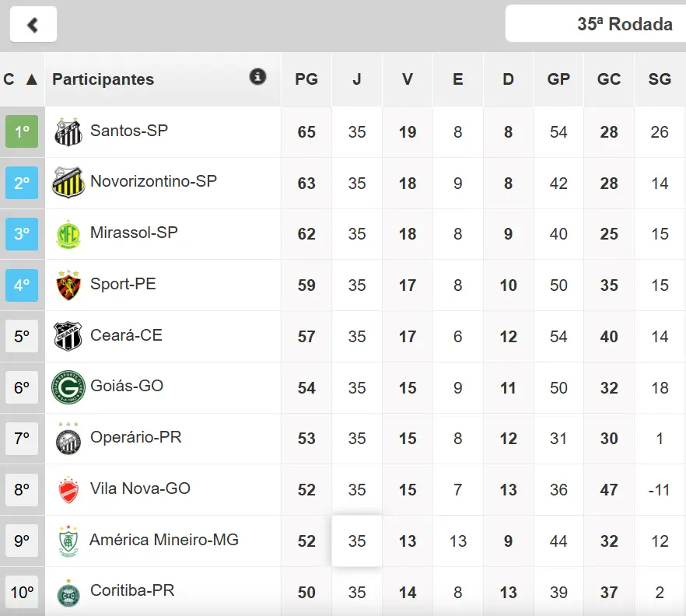Click the green 1º position badge

click(22, 131)
